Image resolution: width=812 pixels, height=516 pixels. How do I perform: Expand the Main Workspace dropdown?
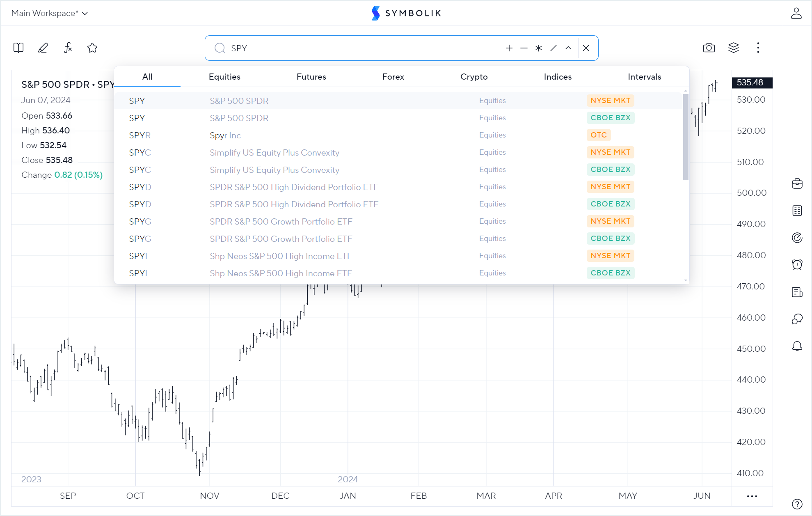[x=50, y=13]
